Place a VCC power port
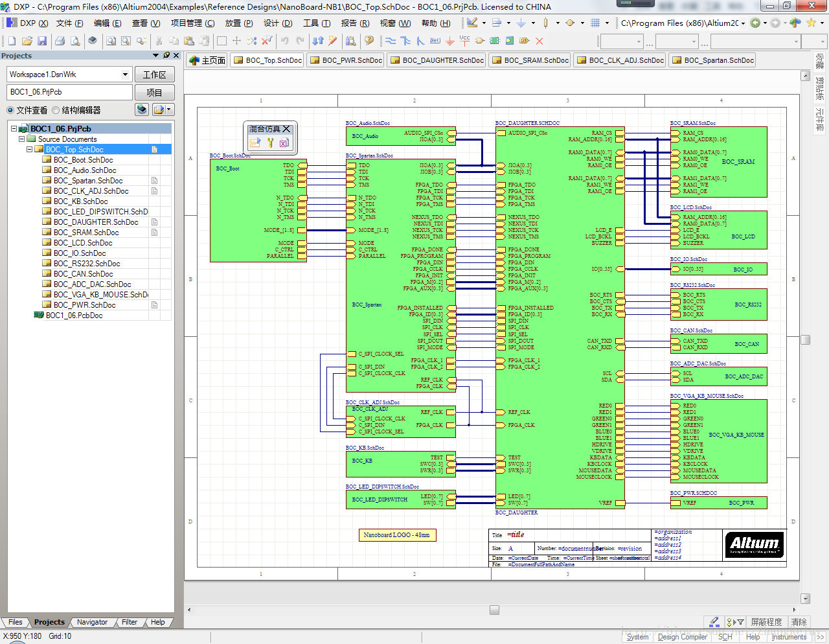Image resolution: width=829 pixels, height=644 pixels. (465, 41)
